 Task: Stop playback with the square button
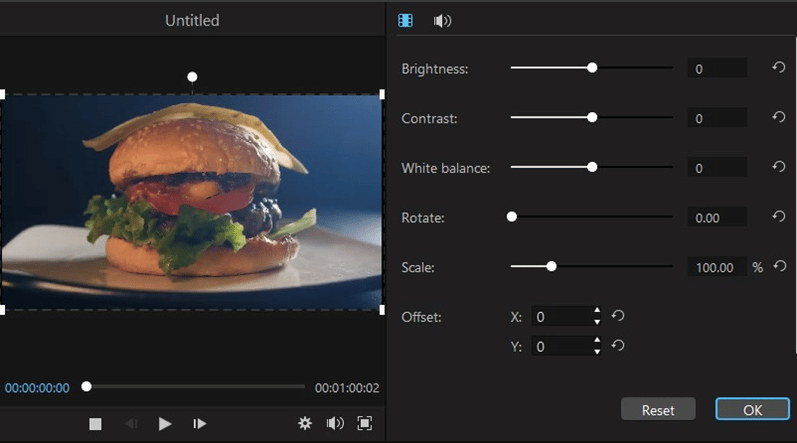pos(96,424)
